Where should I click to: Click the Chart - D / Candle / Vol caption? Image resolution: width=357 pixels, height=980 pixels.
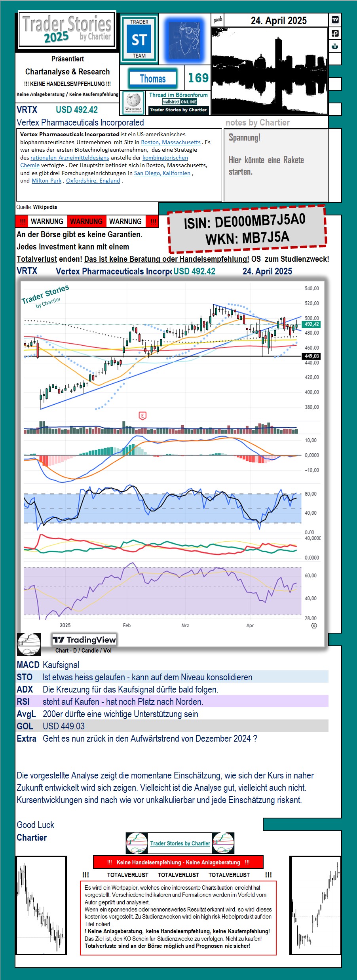(x=84, y=651)
